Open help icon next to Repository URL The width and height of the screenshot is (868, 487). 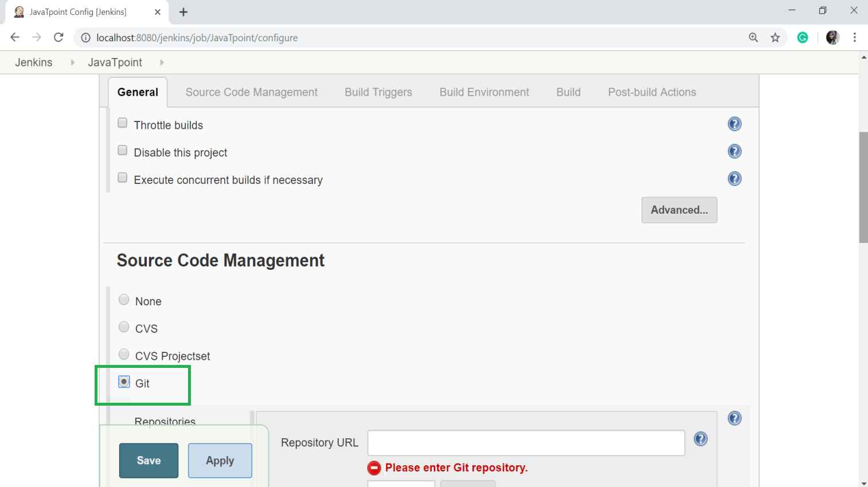701,439
